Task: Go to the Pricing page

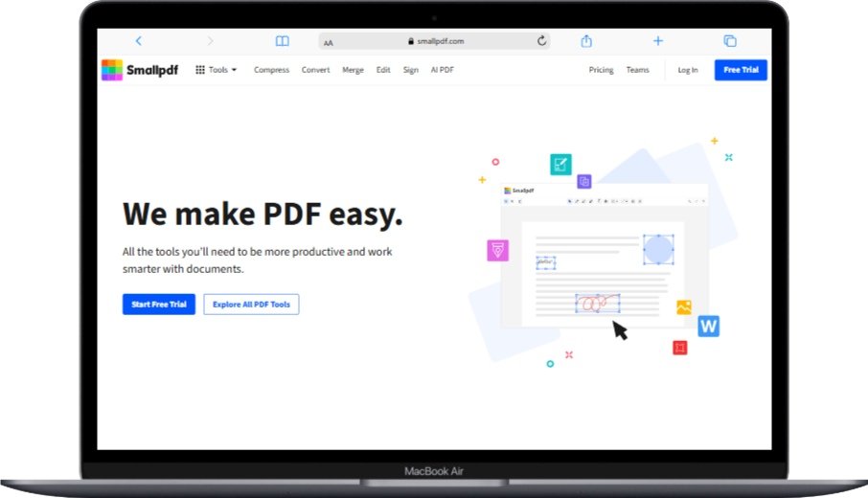Action: [601, 70]
